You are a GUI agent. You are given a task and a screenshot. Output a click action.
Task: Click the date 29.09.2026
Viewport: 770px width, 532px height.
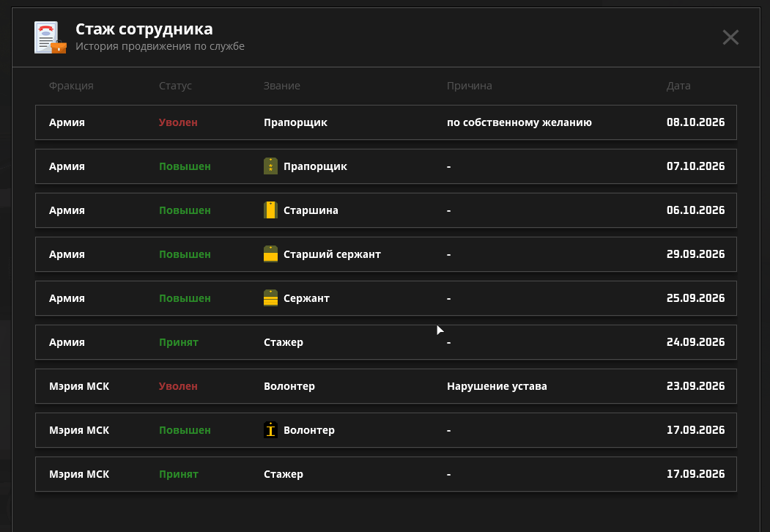(x=695, y=254)
